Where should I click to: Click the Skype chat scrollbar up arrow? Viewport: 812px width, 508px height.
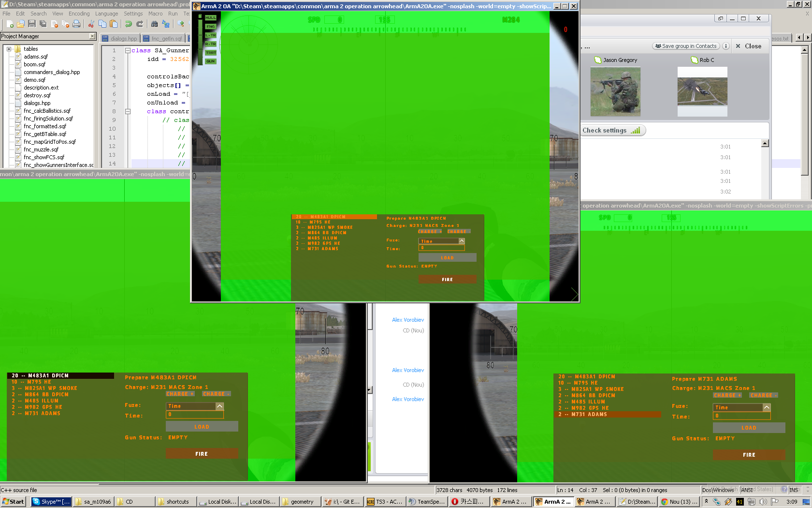[x=765, y=143]
